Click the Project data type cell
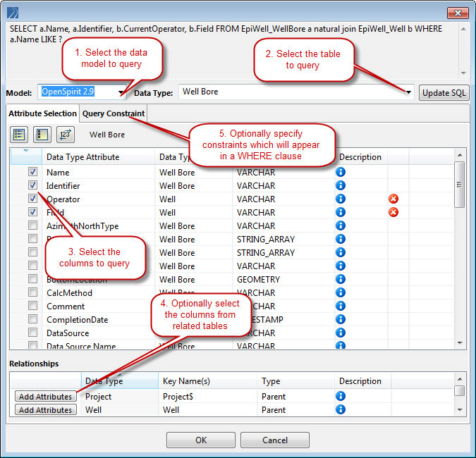The image size is (476, 458). pos(120,397)
